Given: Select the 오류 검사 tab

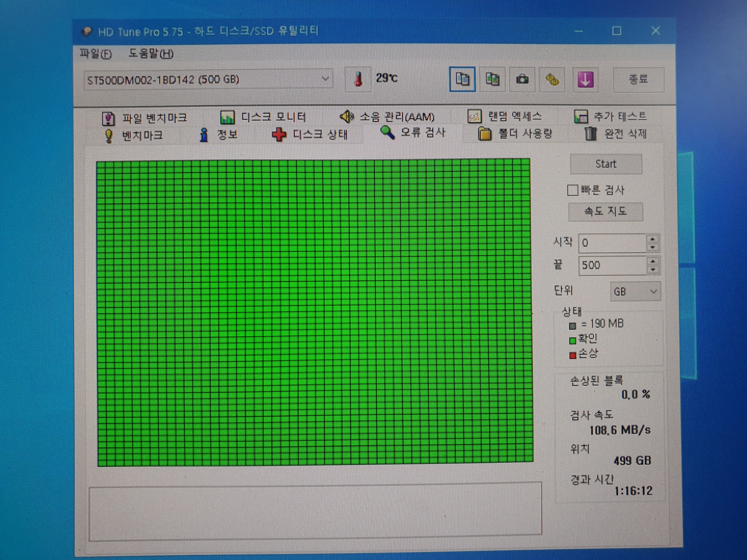Looking at the screenshot, I should (x=413, y=132).
